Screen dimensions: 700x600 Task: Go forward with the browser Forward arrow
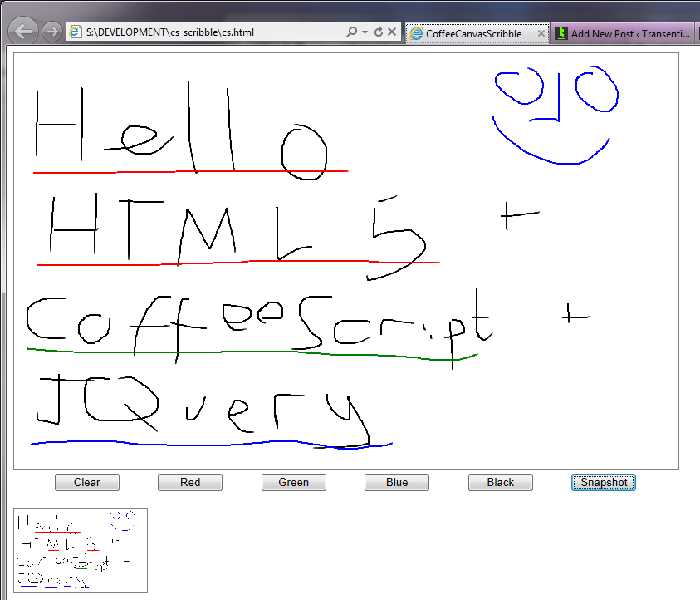pos(52,32)
